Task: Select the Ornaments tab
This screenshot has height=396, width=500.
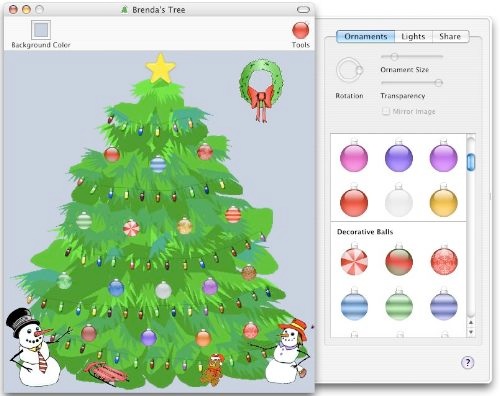Action: [366, 36]
